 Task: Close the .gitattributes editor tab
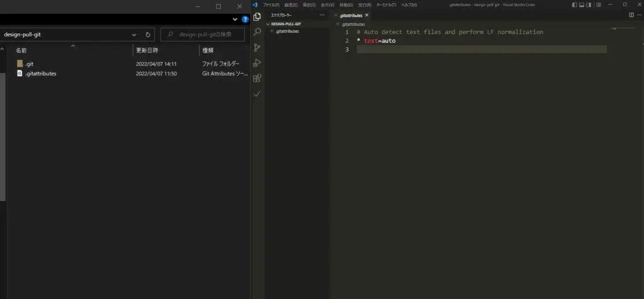click(x=367, y=15)
